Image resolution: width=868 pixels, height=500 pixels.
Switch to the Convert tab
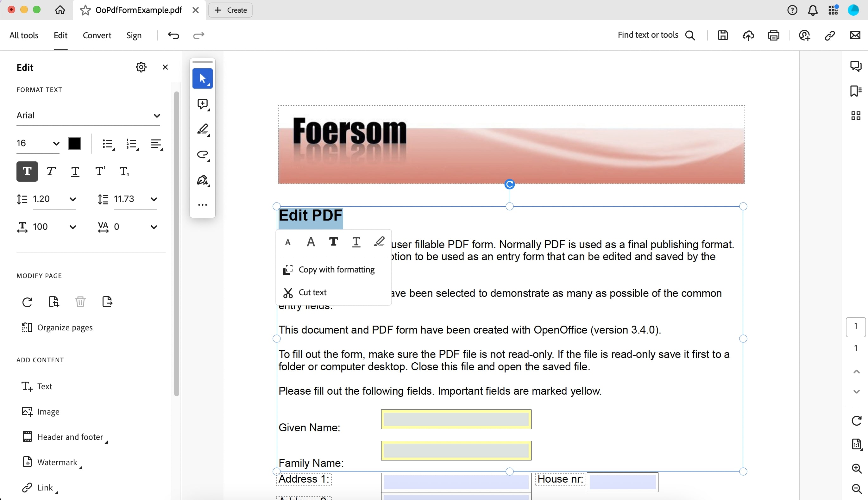97,35
